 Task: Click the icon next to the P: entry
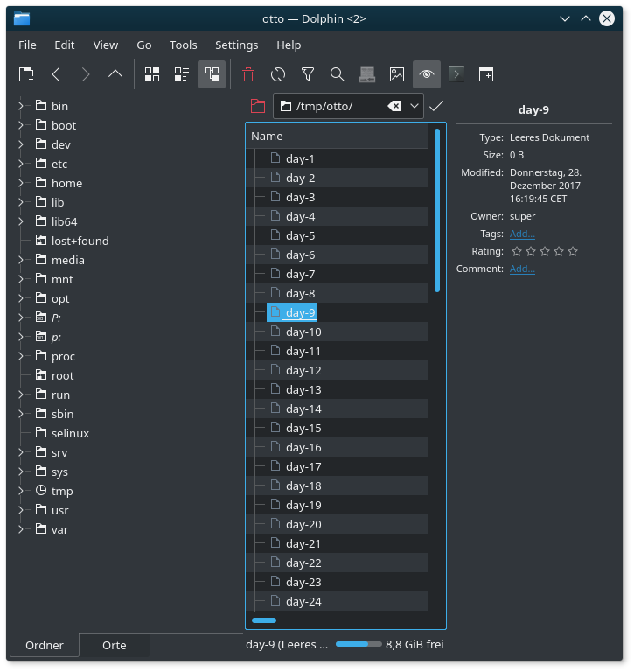tap(41, 317)
